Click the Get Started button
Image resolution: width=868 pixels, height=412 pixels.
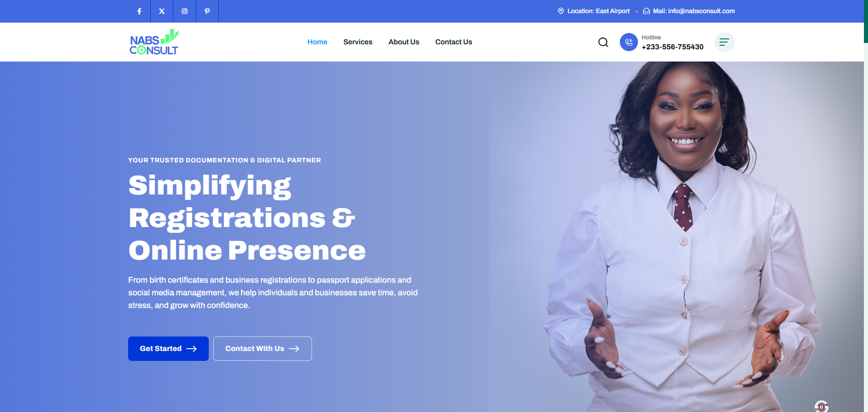point(168,349)
